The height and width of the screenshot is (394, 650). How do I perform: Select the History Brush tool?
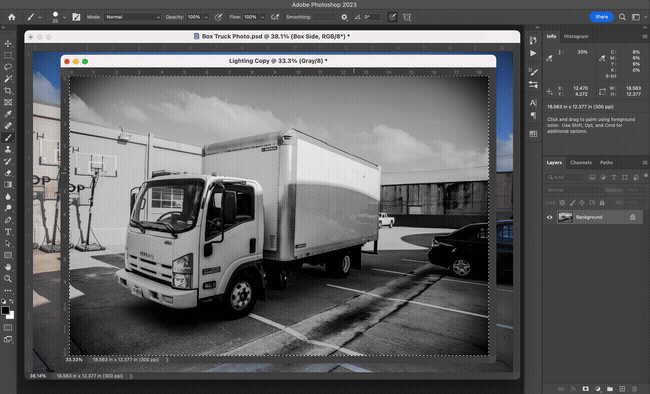(x=8, y=161)
